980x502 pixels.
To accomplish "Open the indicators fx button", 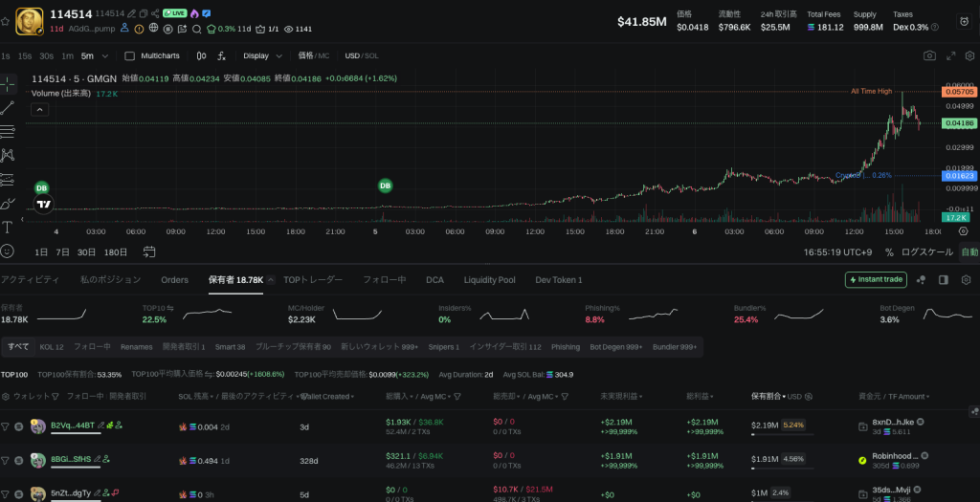I will pyautogui.click(x=221, y=56).
